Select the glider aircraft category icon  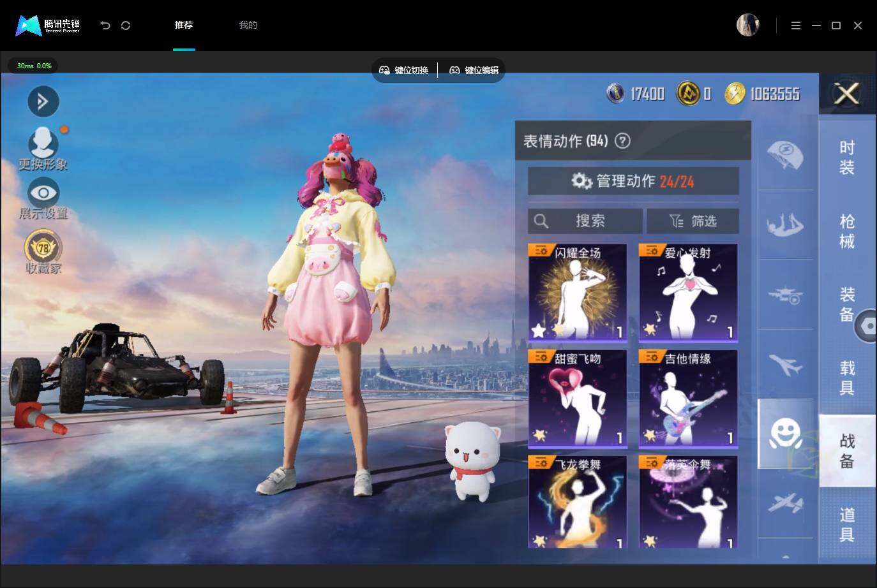tap(785, 504)
